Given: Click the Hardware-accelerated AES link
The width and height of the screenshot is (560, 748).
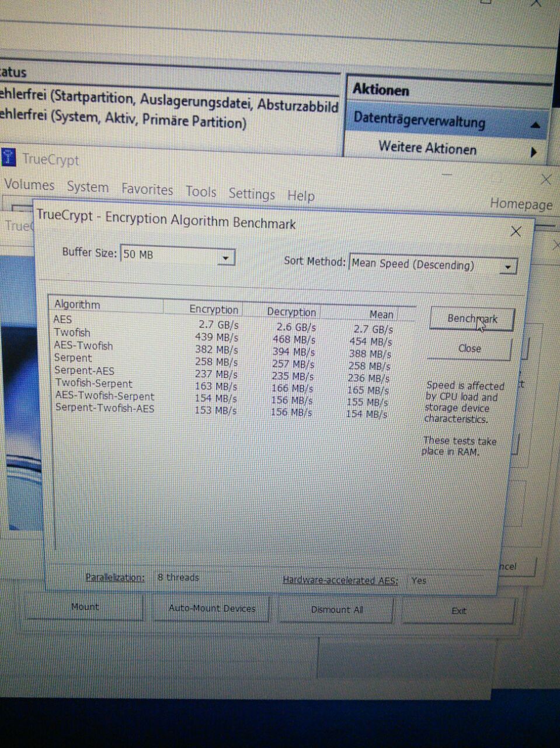Looking at the screenshot, I should [340, 580].
